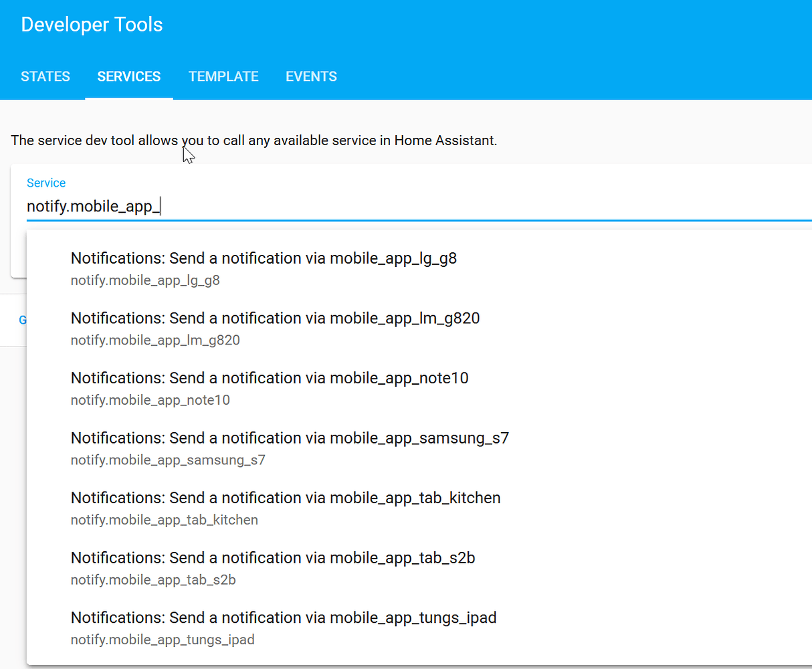Choose the mobile_app_samsung_s7 service
The height and width of the screenshot is (669, 812).
[419, 448]
